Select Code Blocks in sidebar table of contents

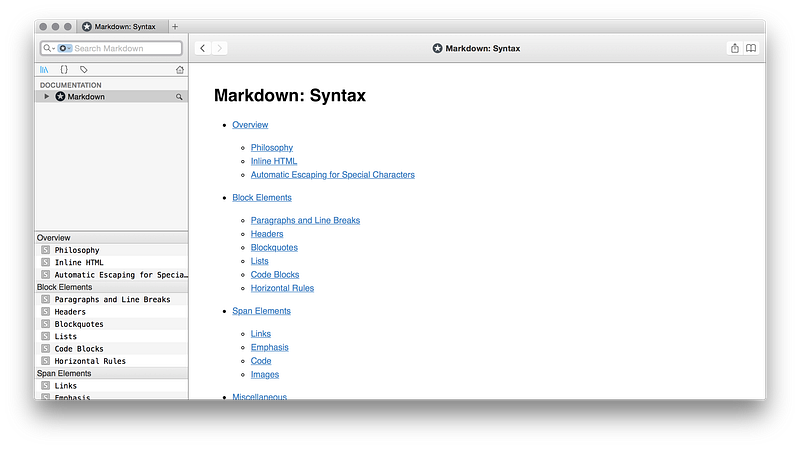coord(111,348)
